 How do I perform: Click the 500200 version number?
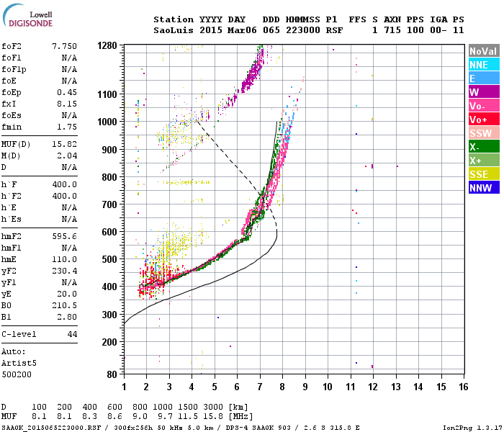pyautogui.click(x=17, y=375)
